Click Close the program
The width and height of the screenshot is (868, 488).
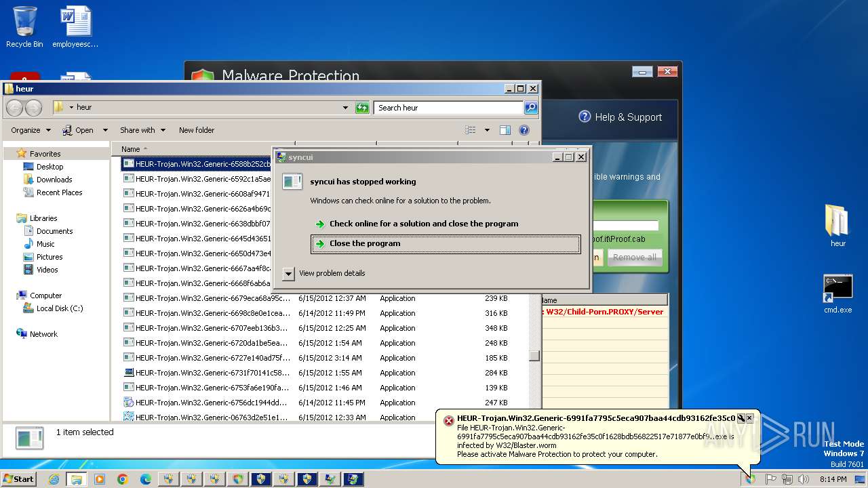tap(446, 244)
